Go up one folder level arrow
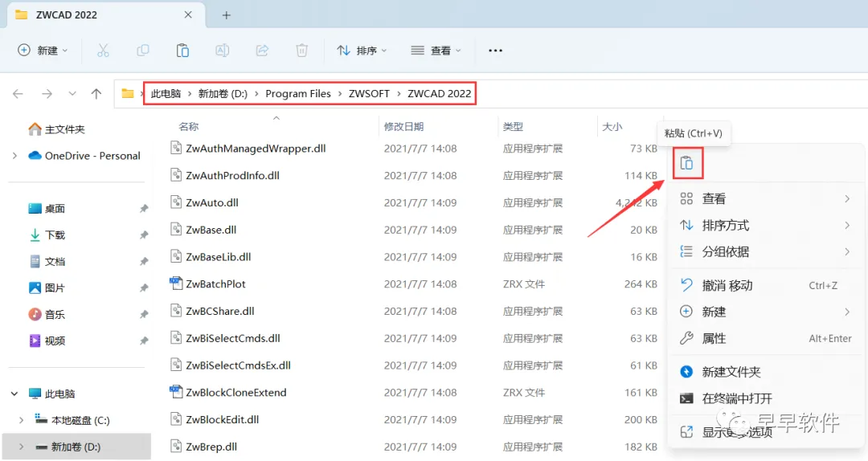 coord(96,93)
